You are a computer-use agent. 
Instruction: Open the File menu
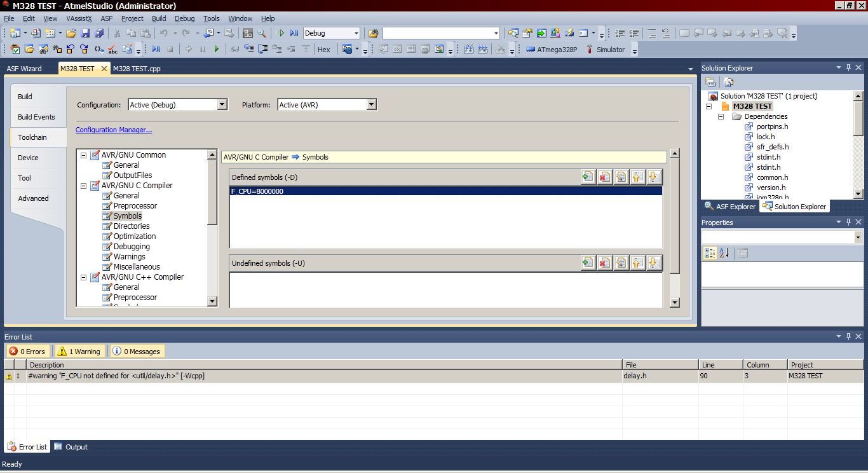[x=9, y=18]
